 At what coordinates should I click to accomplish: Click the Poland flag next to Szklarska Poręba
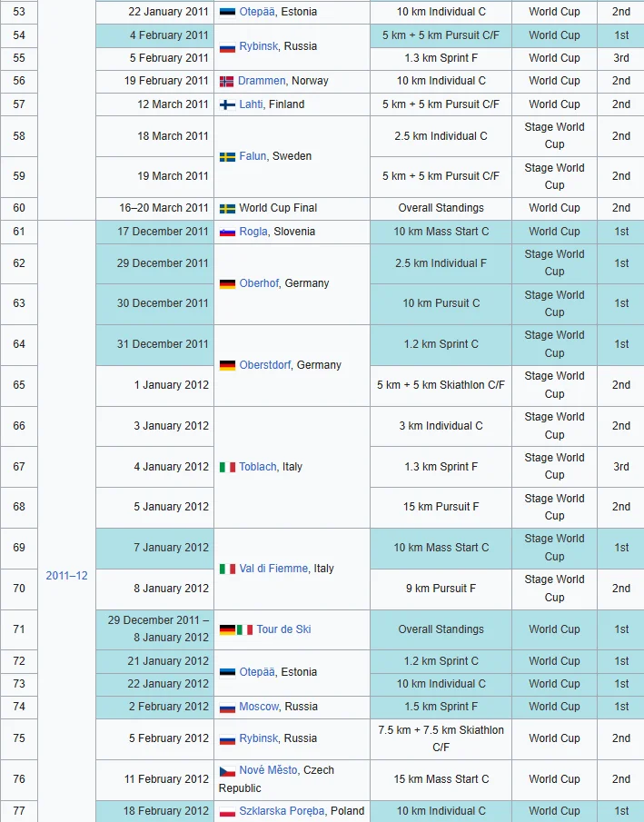pos(227,811)
